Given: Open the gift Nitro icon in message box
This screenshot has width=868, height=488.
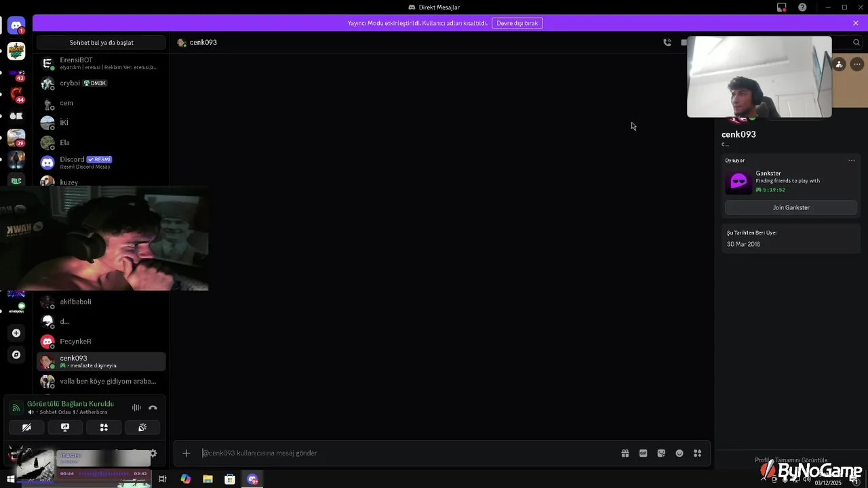Looking at the screenshot, I should point(625,453).
